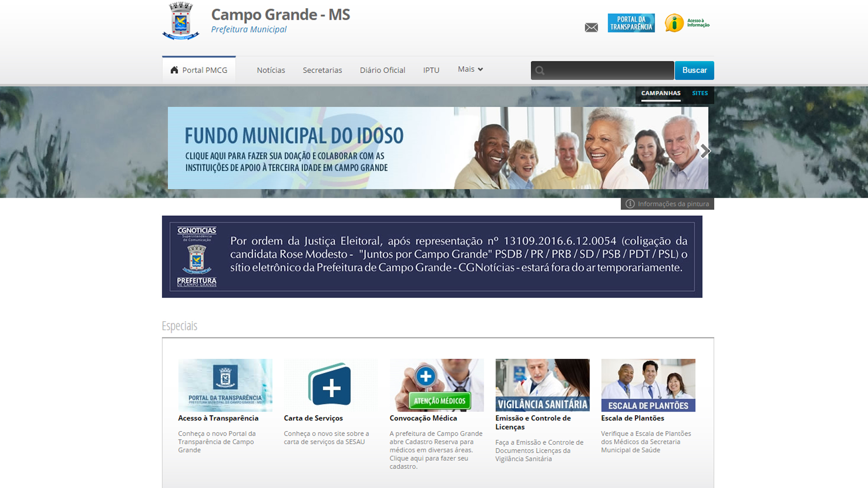Select the IPTU navigation link

(x=431, y=70)
